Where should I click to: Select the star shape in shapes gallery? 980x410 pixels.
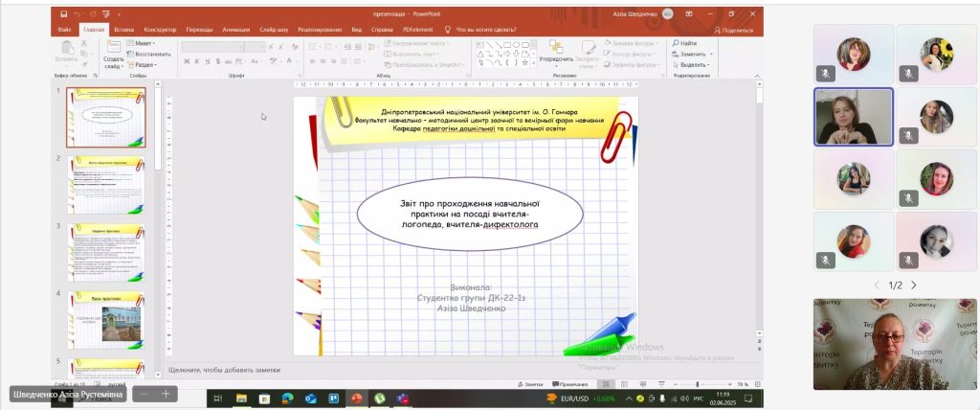click(x=525, y=62)
